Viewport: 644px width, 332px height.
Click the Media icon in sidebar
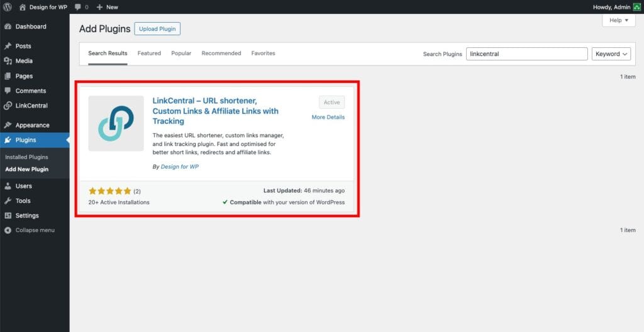click(x=8, y=61)
